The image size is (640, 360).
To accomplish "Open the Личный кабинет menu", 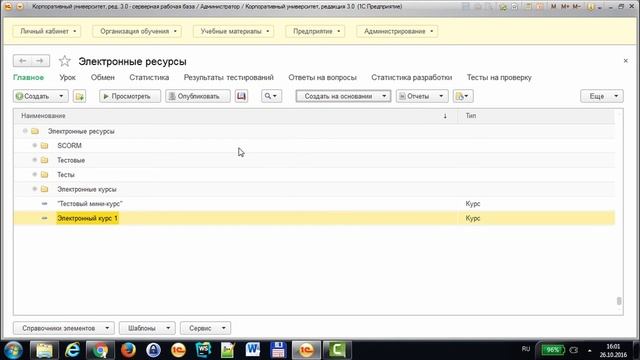I will (47, 31).
